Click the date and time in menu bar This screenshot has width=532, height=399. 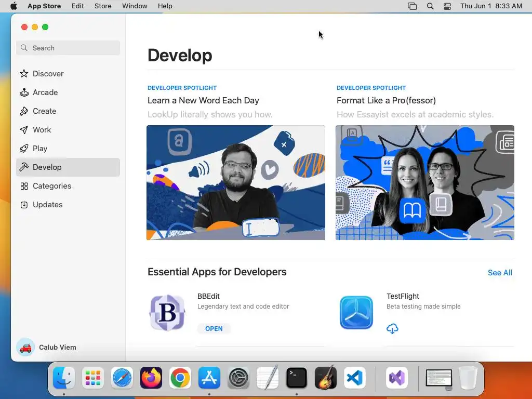pos(491,6)
